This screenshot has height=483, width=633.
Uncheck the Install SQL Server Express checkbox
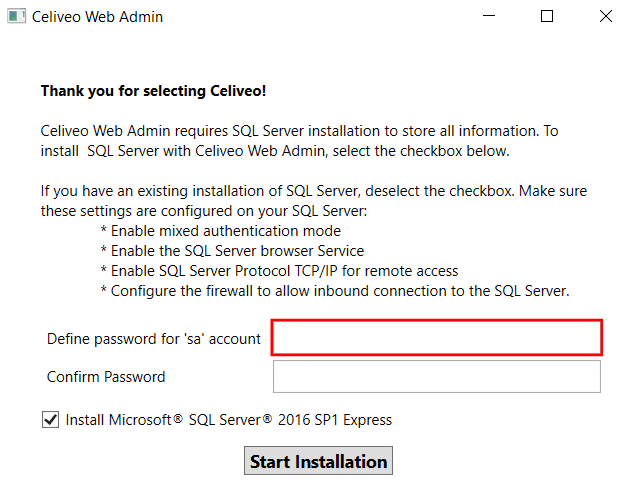(x=51, y=420)
